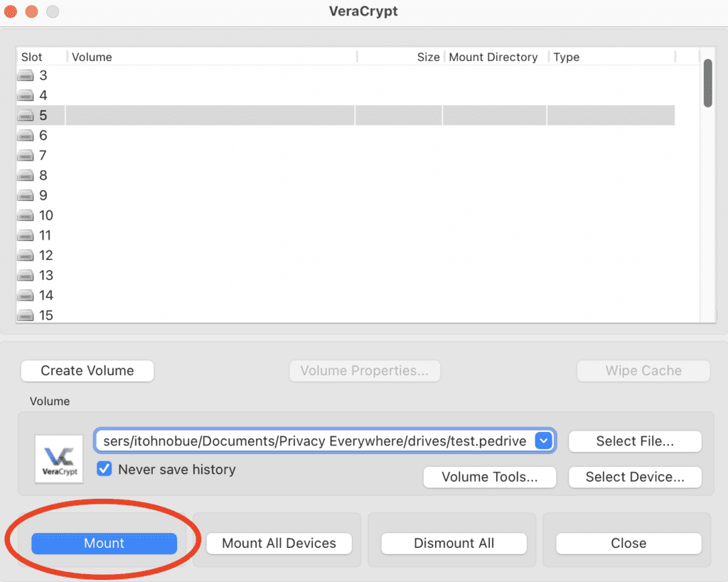Click the drive icon for slot 7

pyautogui.click(x=26, y=156)
